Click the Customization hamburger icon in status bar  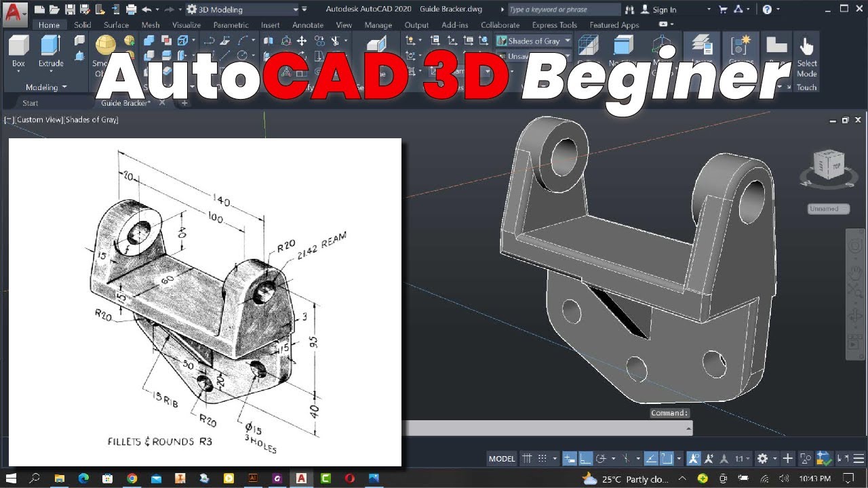coord(859,459)
